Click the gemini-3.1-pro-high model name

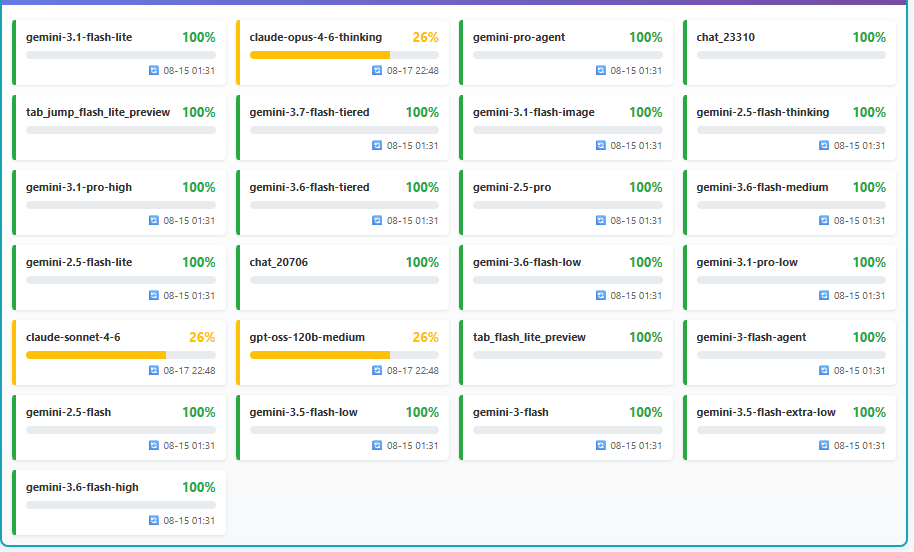click(x=79, y=188)
